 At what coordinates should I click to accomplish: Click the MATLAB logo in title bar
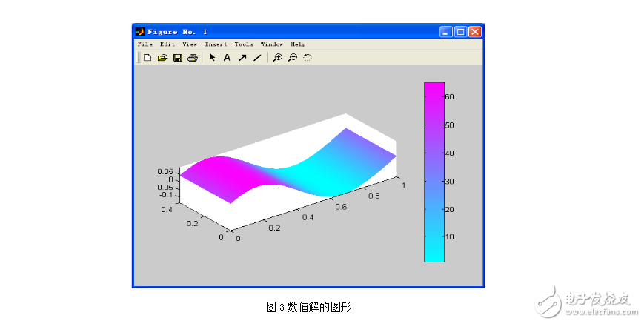coord(140,32)
